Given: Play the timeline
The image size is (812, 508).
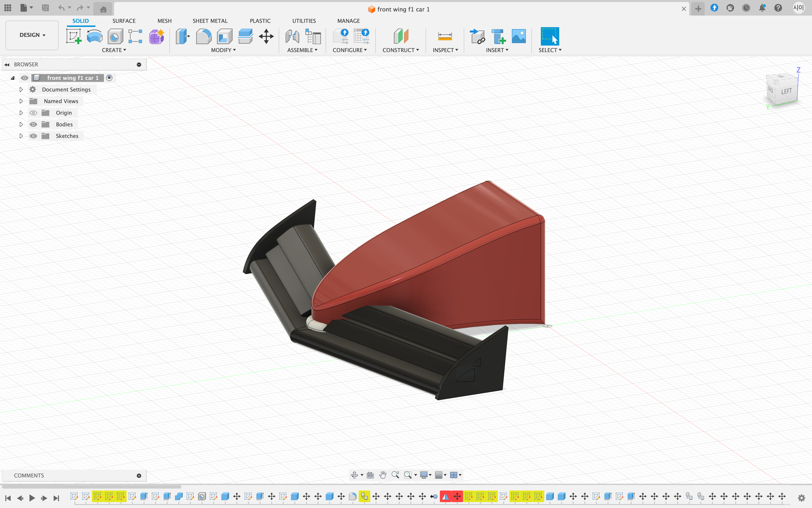Looking at the screenshot, I should [32, 498].
